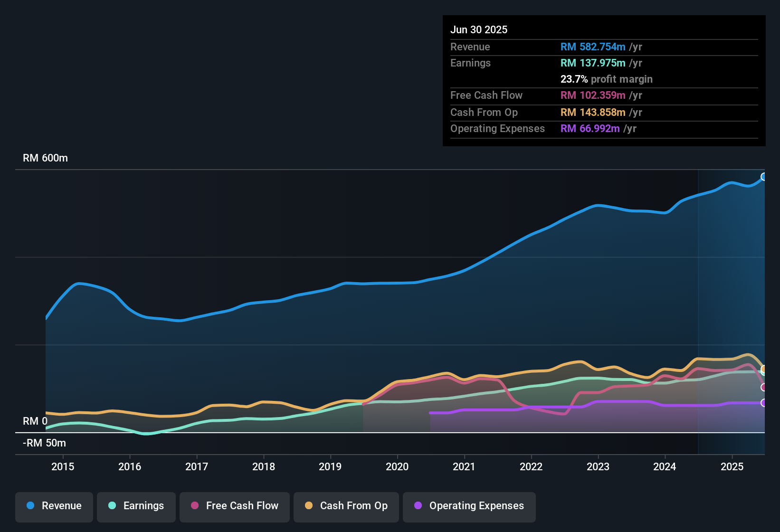Toggle the Revenue legend series
780x532 pixels.
54,506
